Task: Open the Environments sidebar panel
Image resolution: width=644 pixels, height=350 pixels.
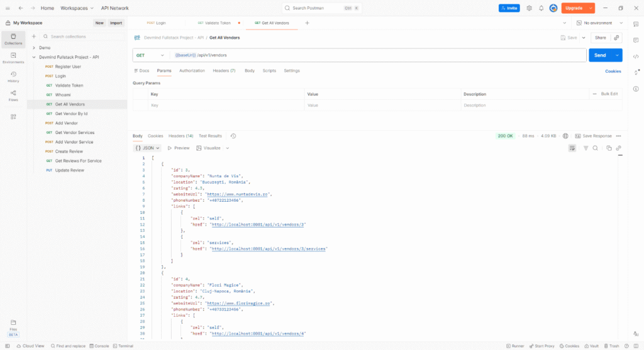Action: tap(13, 58)
